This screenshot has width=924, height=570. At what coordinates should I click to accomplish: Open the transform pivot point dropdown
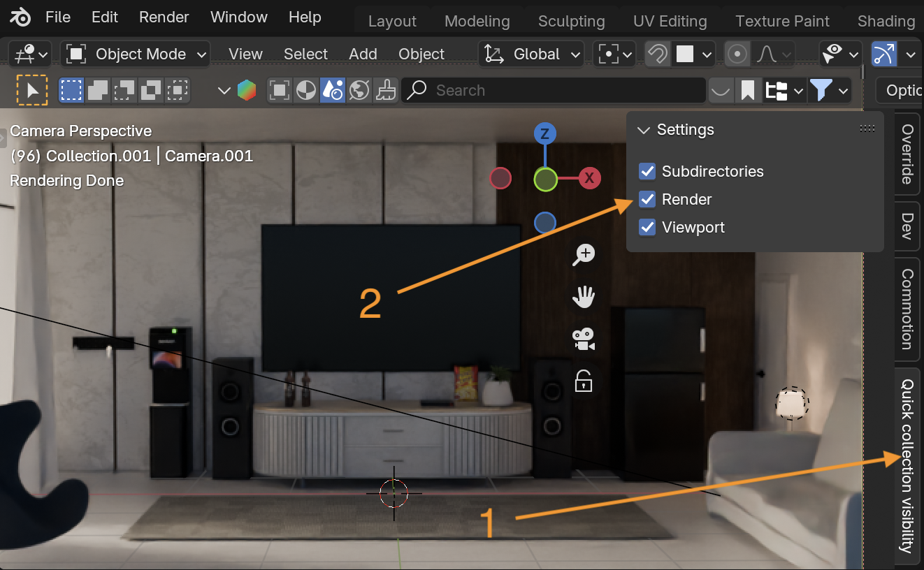[614, 54]
